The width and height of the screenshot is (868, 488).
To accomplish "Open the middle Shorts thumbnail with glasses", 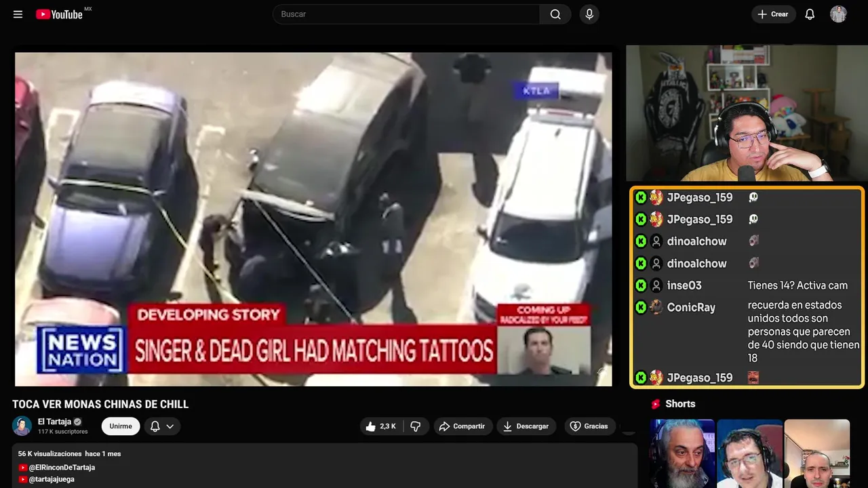I will pyautogui.click(x=749, y=453).
